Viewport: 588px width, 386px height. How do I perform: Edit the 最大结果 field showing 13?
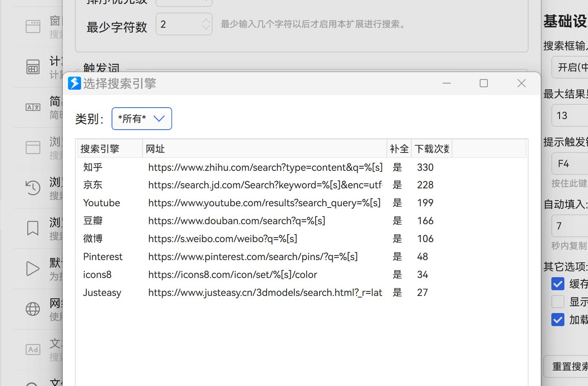pos(570,115)
